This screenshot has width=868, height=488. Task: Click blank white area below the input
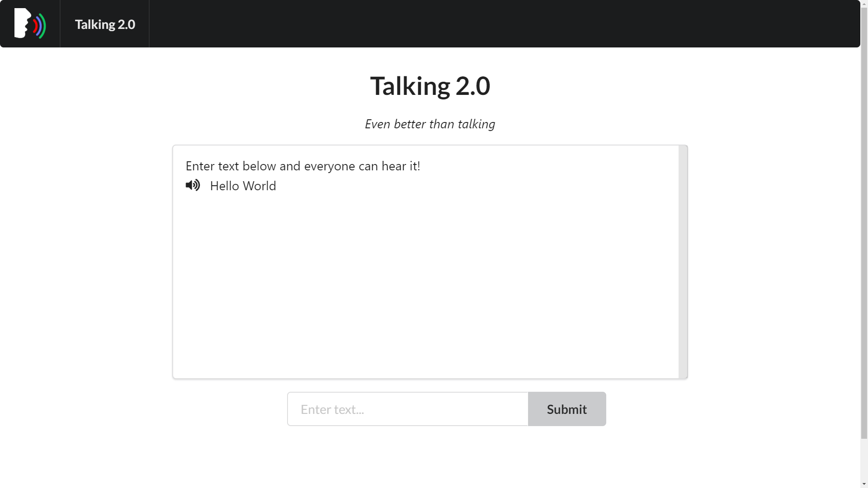[429, 456]
